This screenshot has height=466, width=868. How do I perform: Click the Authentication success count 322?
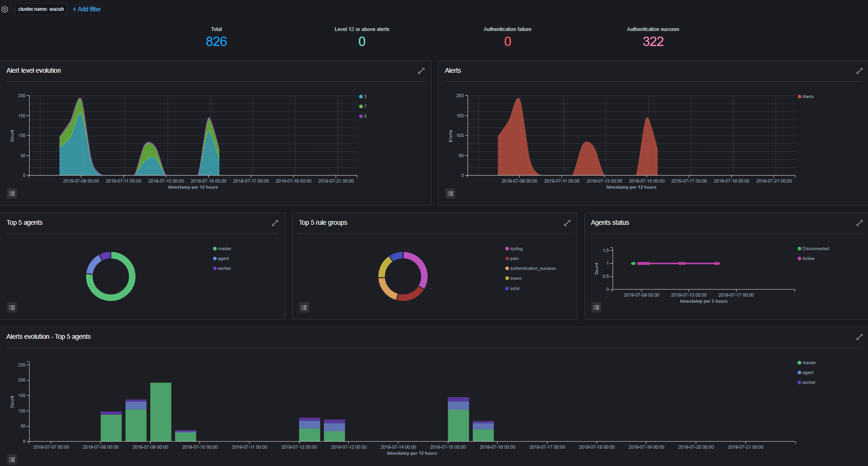[653, 42]
